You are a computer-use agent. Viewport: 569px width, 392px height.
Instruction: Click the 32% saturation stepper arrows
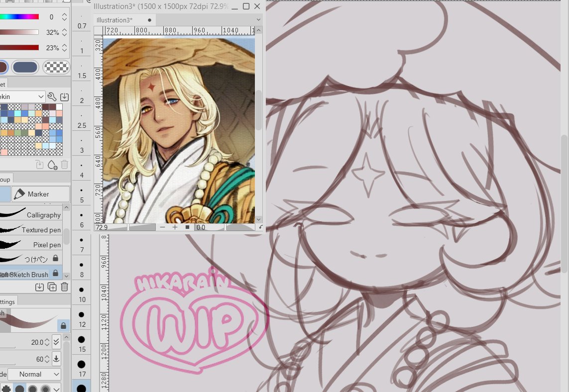pos(64,32)
